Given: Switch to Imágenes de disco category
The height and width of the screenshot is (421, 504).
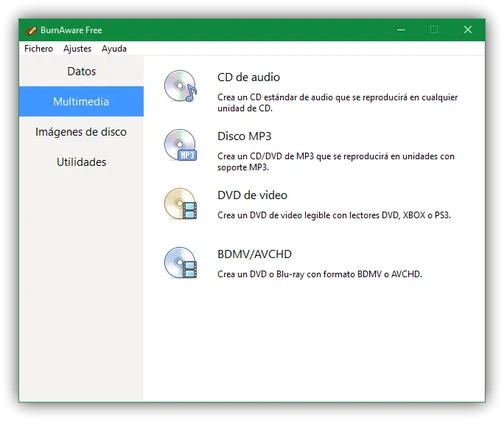Looking at the screenshot, I should (x=81, y=131).
